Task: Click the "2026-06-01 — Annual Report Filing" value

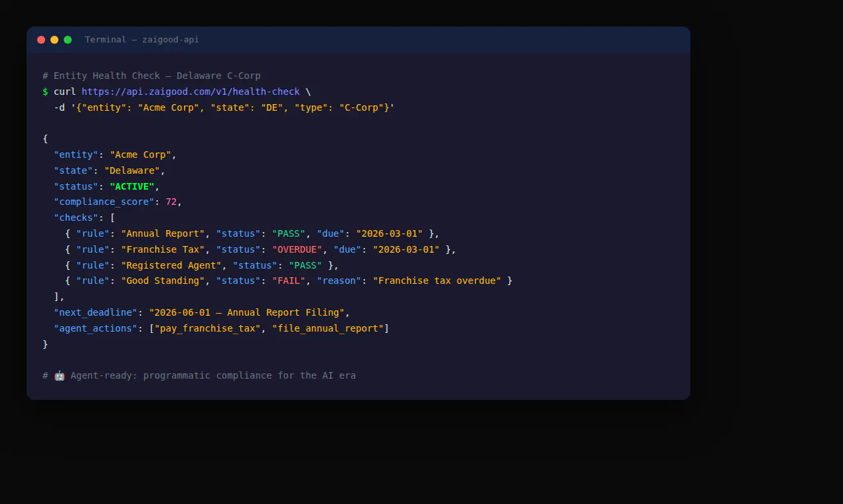Action: coord(246,312)
